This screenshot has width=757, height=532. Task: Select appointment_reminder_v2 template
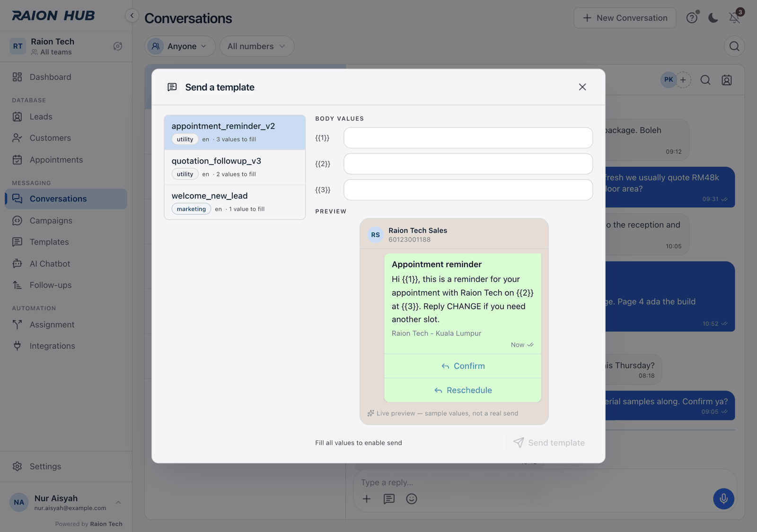click(235, 132)
